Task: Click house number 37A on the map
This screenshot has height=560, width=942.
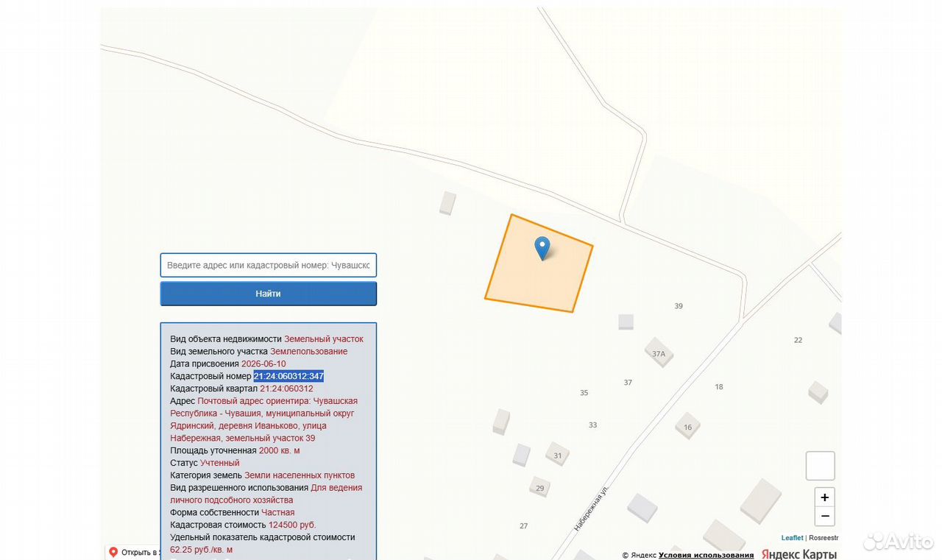Action: (x=659, y=354)
